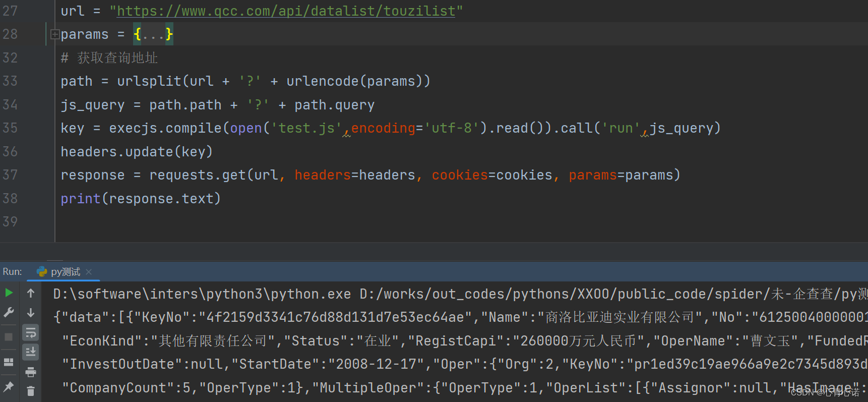Click on 'test.js' string
Screen dimensions: 868x402
tap(306, 128)
